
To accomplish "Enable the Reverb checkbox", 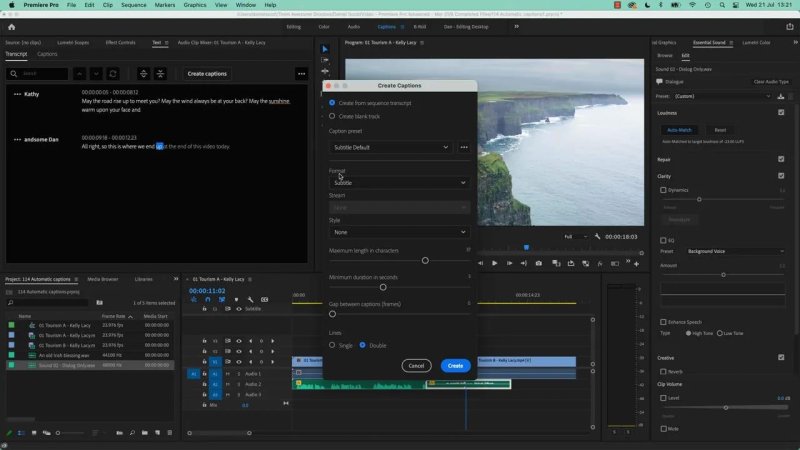I will click(663, 372).
